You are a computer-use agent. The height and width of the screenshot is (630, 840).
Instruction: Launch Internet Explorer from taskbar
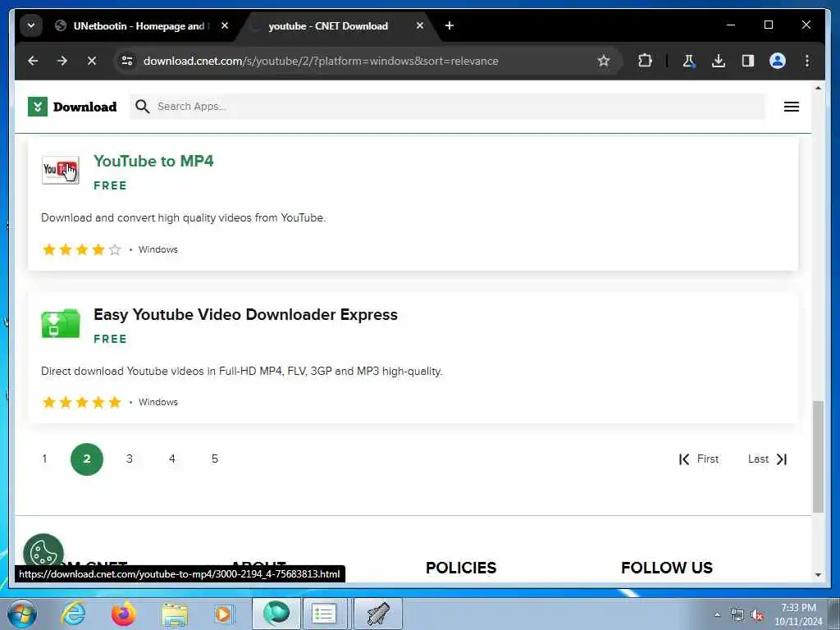pyautogui.click(x=73, y=614)
